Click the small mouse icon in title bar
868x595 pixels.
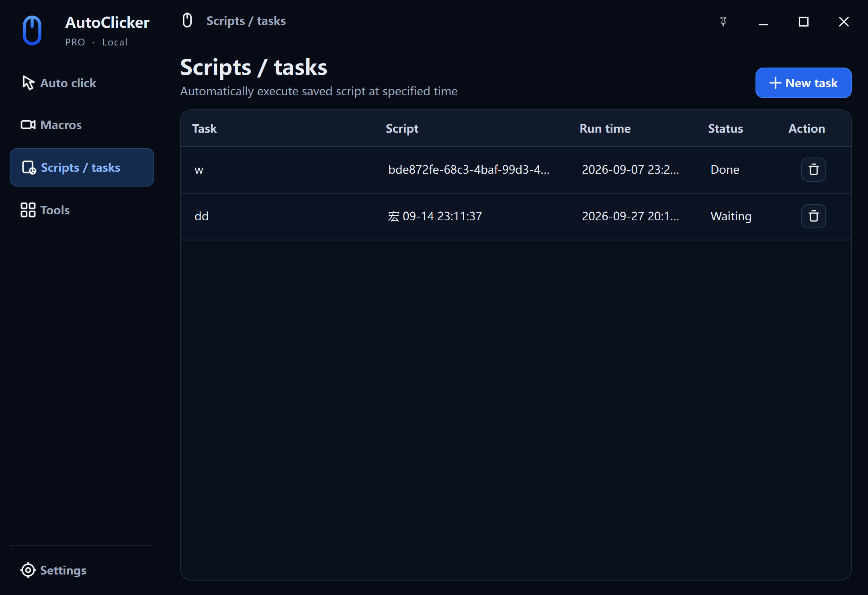(x=187, y=21)
